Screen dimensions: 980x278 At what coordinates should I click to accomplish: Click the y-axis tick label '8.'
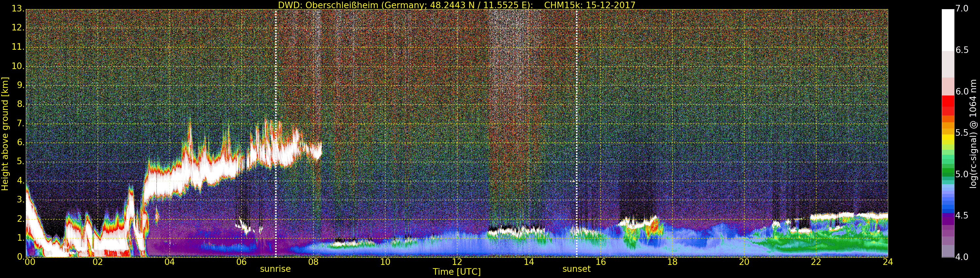click(x=21, y=104)
